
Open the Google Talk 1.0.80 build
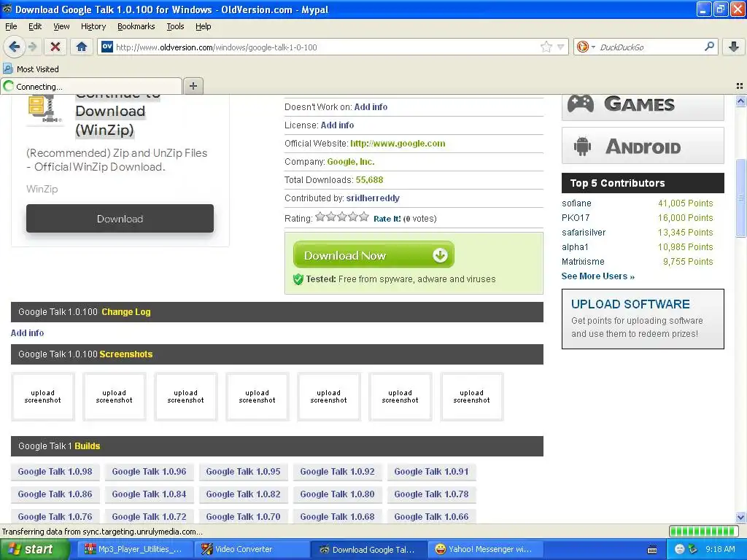click(337, 494)
